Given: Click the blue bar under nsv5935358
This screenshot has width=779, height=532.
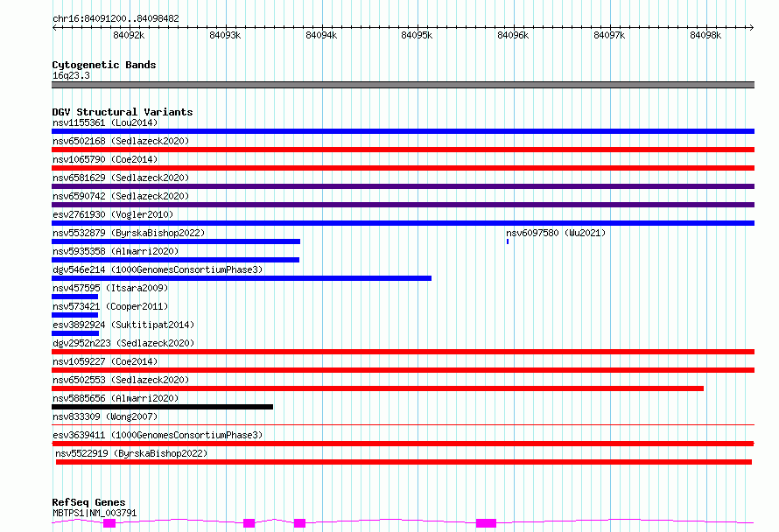Looking at the screenshot, I should (x=175, y=260).
